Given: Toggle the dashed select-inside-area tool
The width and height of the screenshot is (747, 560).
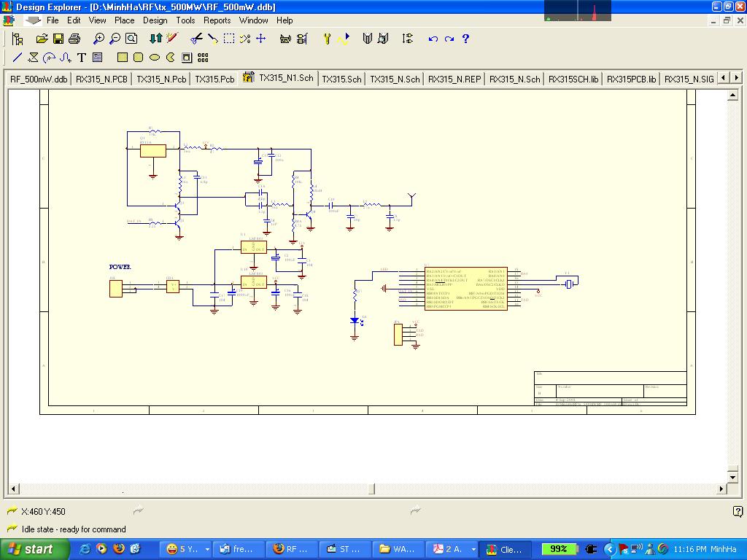Looking at the screenshot, I should pyautogui.click(x=229, y=39).
